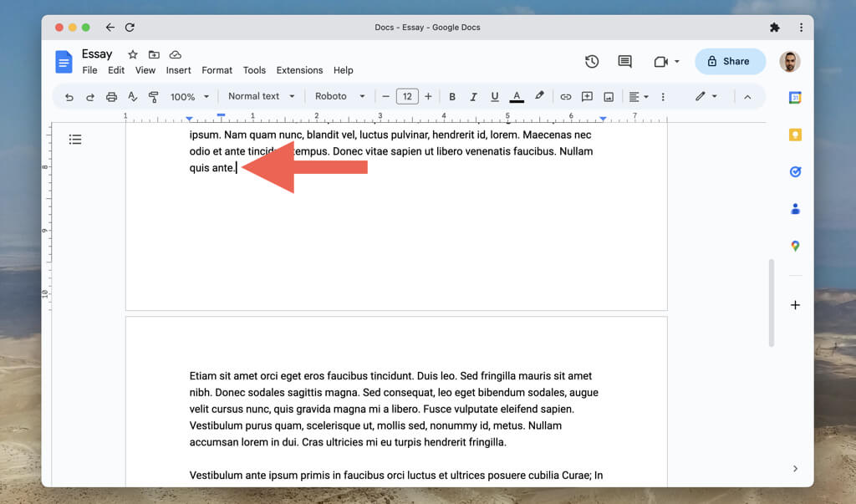This screenshot has width=856, height=504.
Task: Open version history clock icon
Action: click(592, 61)
